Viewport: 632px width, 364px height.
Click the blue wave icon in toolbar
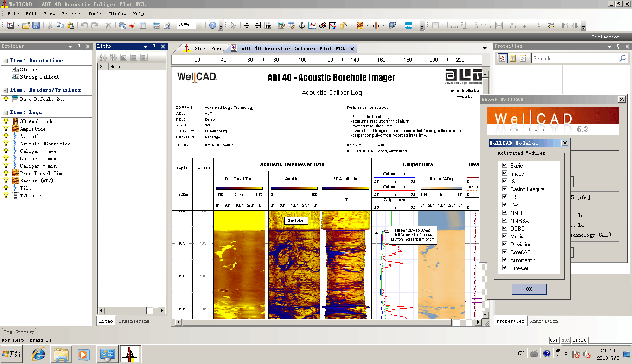409,25
